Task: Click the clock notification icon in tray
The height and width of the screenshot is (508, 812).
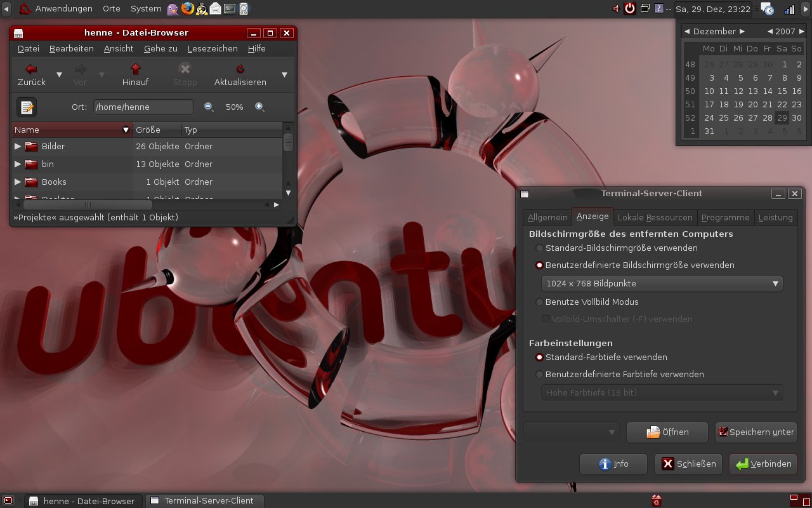Action: [768, 9]
